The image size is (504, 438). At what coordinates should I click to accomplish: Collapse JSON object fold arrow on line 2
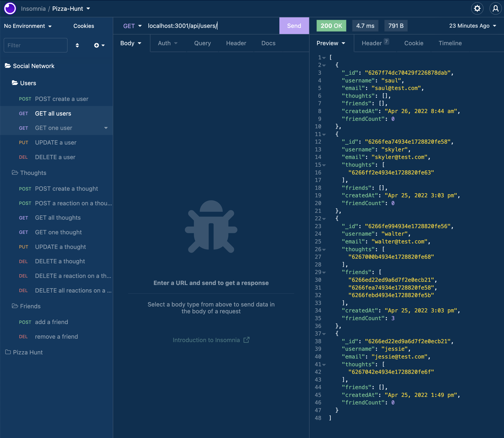point(324,66)
